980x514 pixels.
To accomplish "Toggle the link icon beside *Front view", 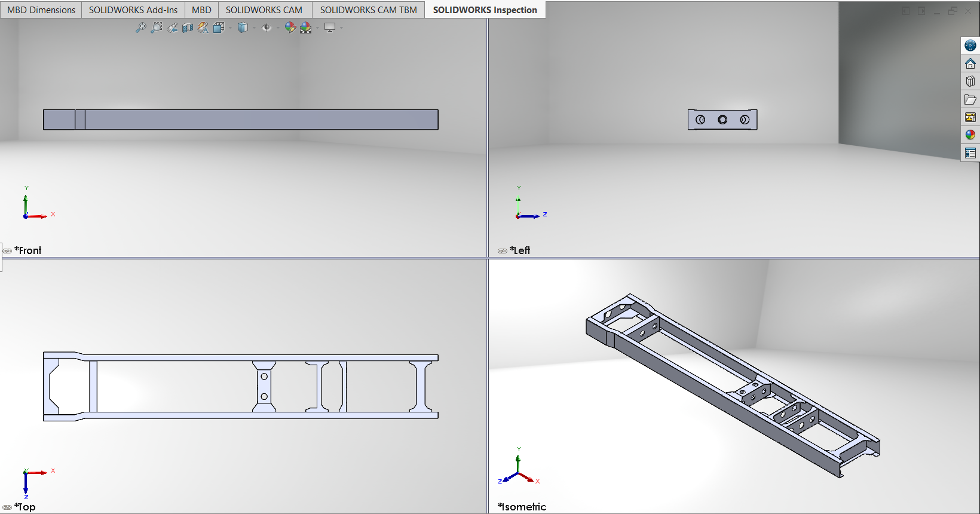I will click(x=7, y=251).
